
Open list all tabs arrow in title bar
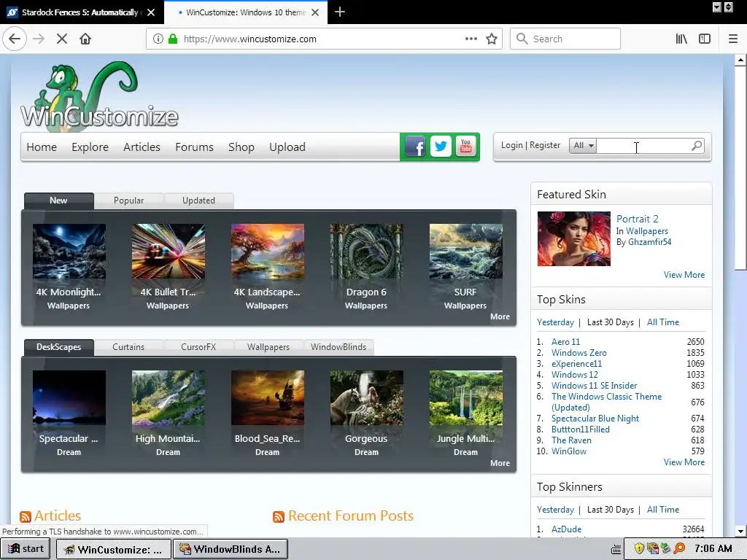pyautogui.click(x=716, y=7)
